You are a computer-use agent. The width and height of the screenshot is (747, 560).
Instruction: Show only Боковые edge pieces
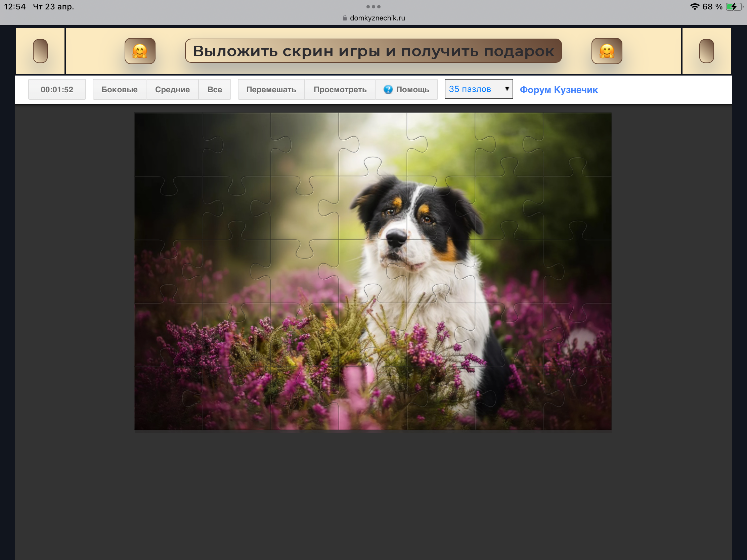click(119, 89)
